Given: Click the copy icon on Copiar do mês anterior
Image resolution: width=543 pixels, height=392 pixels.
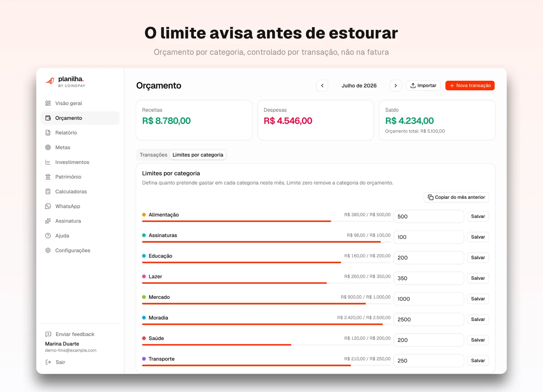Looking at the screenshot, I should tap(431, 197).
